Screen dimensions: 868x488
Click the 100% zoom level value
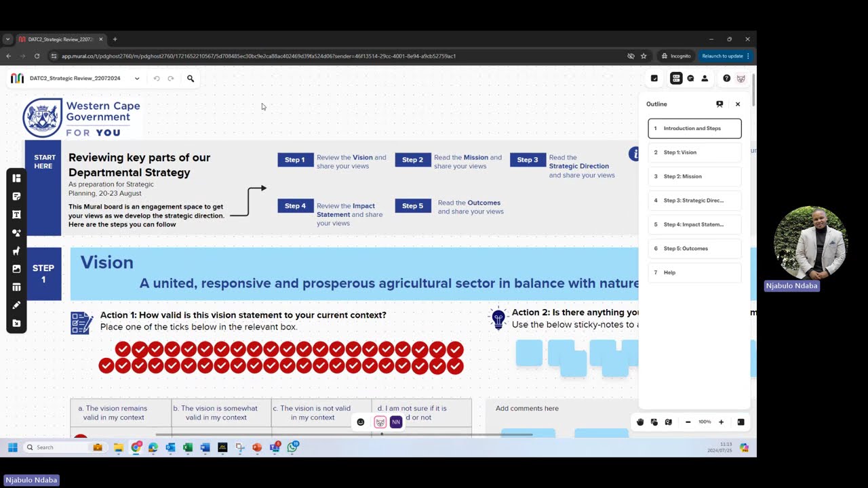point(705,422)
